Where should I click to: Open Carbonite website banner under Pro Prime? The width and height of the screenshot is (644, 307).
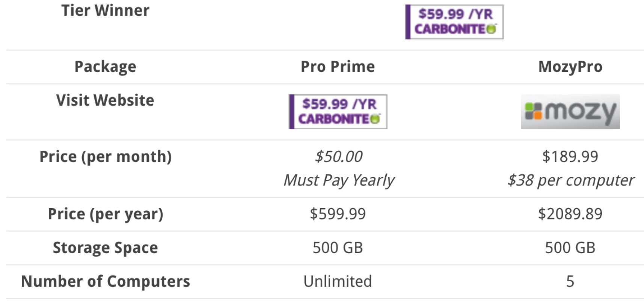pyautogui.click(x=338, y=112)
